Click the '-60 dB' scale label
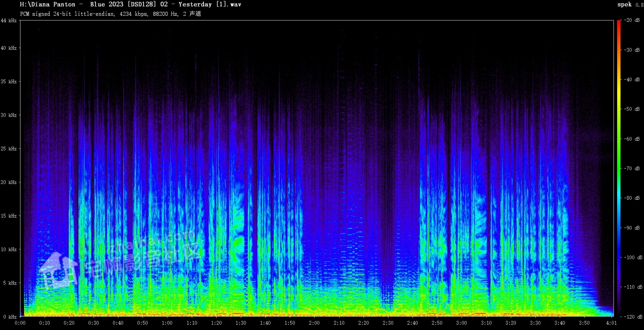Screen dimensions: 644x330 coord(632,139)
